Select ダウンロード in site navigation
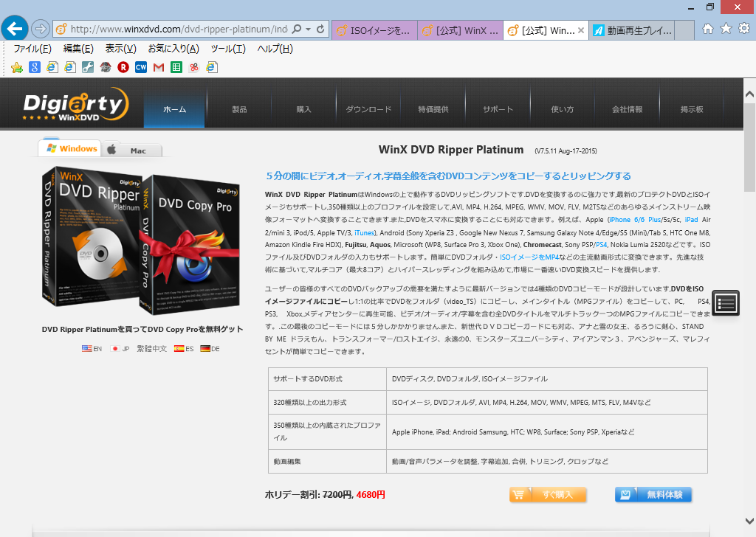 tap(368, 109)
